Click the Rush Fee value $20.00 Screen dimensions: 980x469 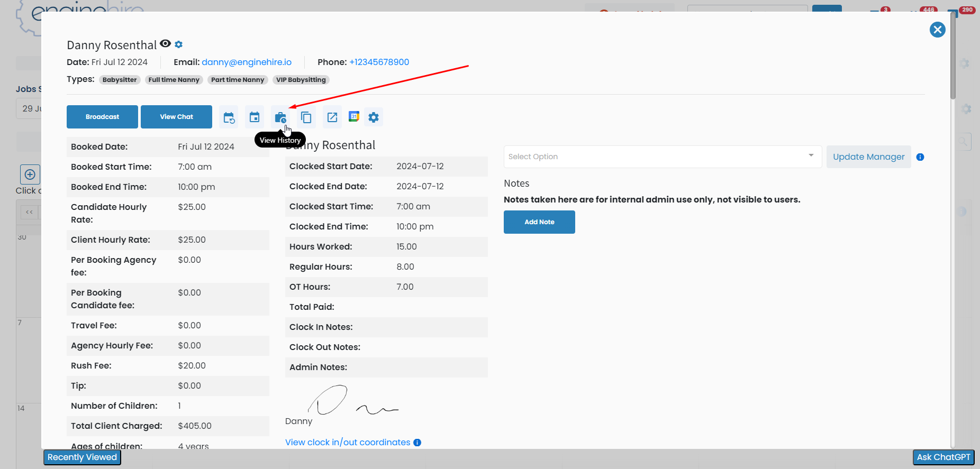pos(192,366)
